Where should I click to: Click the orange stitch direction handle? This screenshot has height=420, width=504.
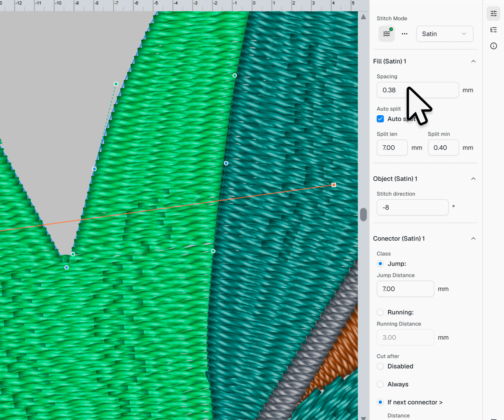pos(333,185)
